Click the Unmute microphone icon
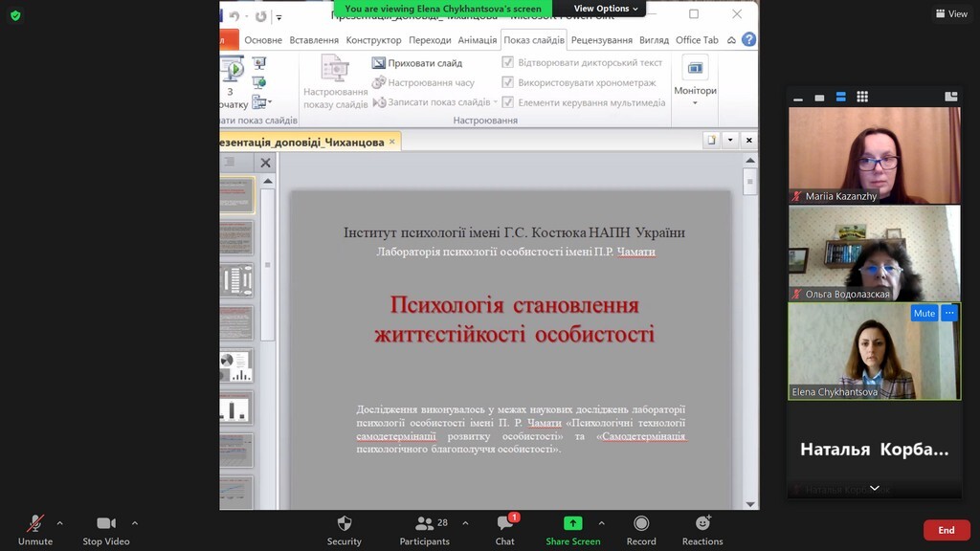Screen dimensions: 980x551 (35, 523)
